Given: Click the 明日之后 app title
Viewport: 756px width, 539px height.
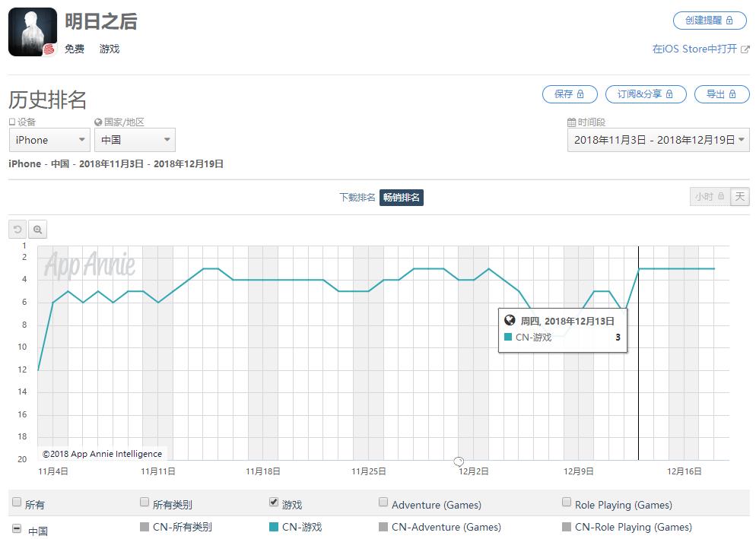Looking at the screenshot, I should [100, 21].
